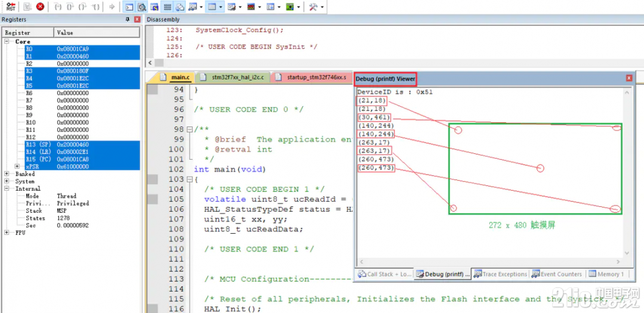Viewport: 644px width, 313px height.
Task: Close the Registers panel
Action: pyautogui.click(x=137, y=19)
